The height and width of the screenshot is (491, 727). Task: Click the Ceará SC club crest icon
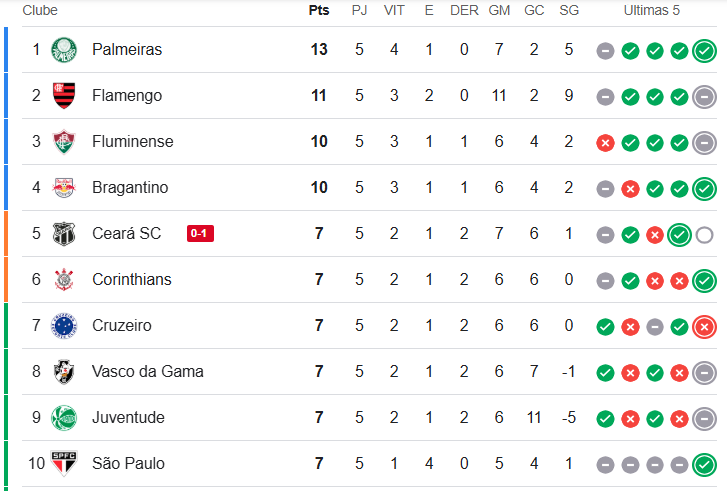tap(64, 234)
